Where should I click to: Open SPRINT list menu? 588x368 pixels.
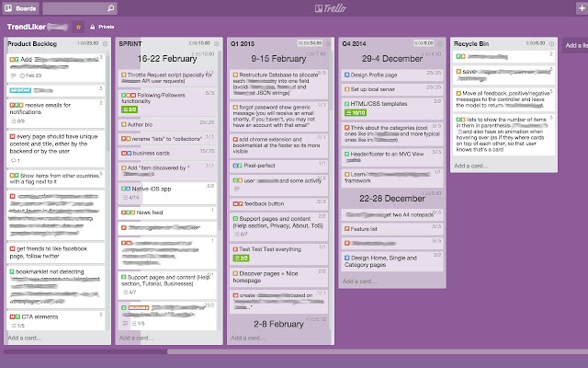pyautogui.click(x=217, y=43)
